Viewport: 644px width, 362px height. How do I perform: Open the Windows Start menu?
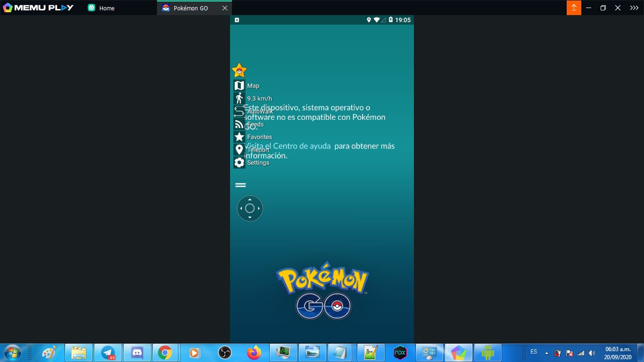point(12,353)
